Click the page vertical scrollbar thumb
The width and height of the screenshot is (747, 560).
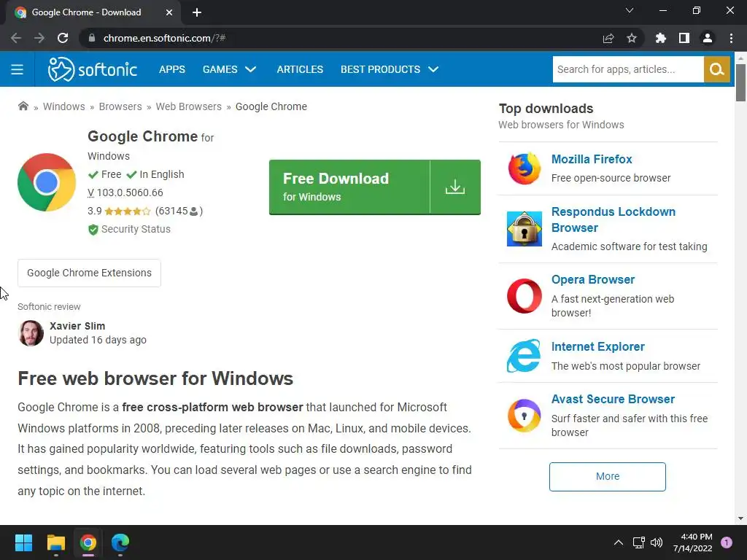(x=740, y=82)
